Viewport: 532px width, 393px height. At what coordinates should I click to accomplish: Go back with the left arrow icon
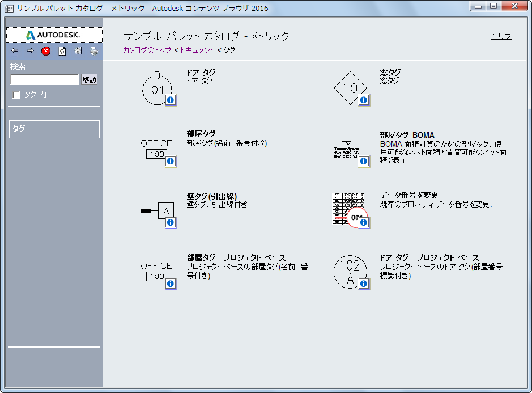pos(15,50)
